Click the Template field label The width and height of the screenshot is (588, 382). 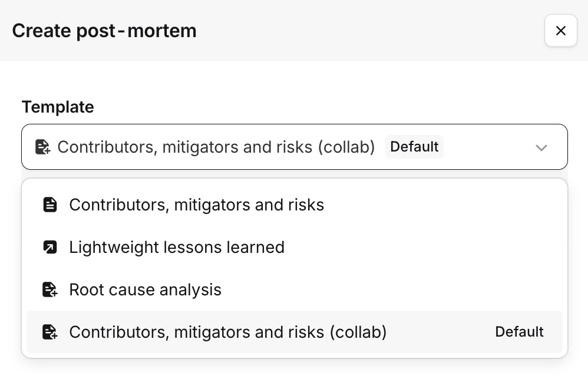(58, 107)
